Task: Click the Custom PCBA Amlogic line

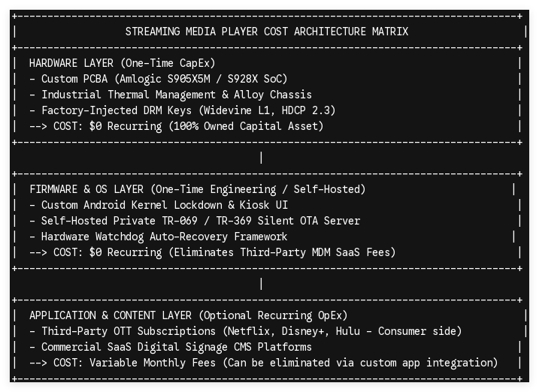Action: (x=158, y=79)
